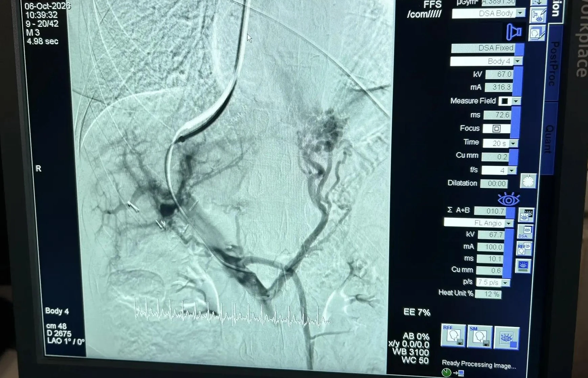Image resolution: width=588 pixels, height=378 pixels.
Task: Select the DSA fluoro mode icon
Action: pos(525,232)
